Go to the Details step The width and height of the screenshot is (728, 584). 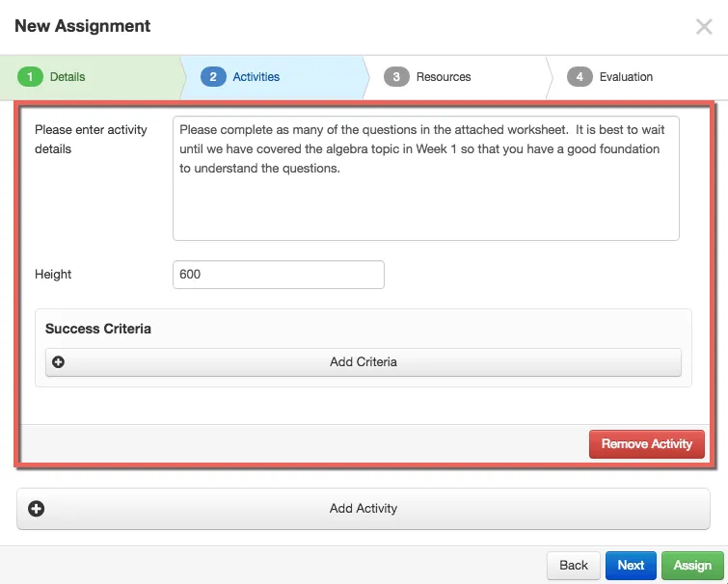[x=91, y=77]
